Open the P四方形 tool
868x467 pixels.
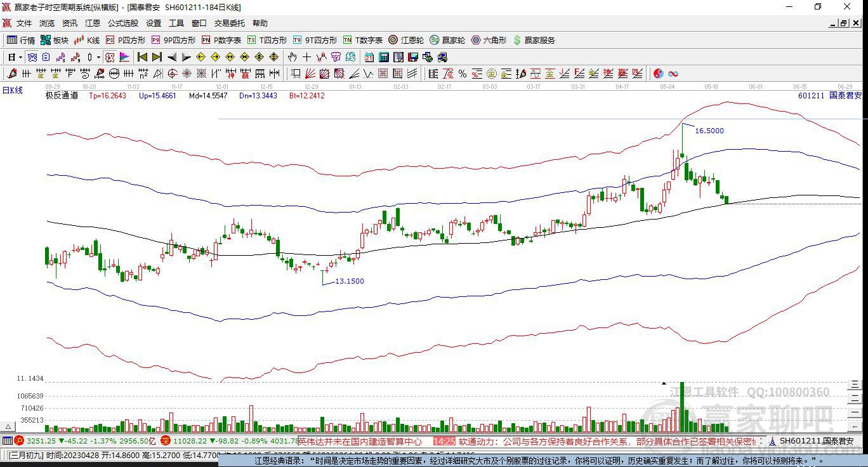126,40
